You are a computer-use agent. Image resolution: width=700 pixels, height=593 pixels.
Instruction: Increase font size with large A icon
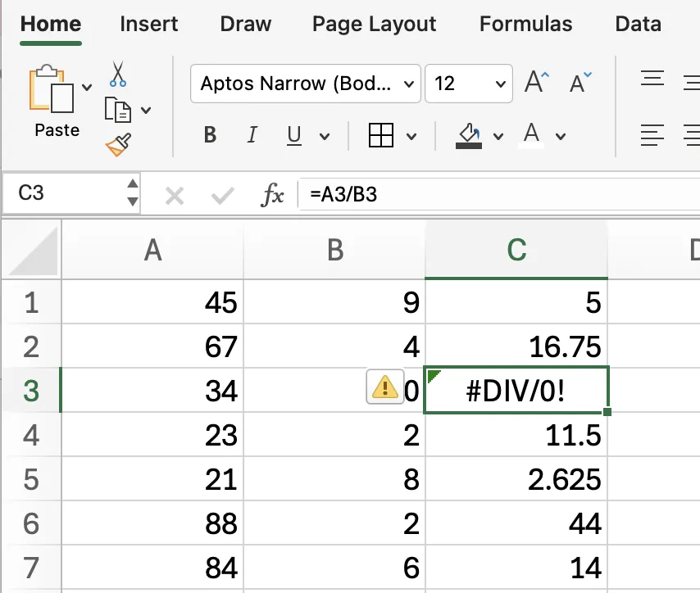click(x=536, y=82)
